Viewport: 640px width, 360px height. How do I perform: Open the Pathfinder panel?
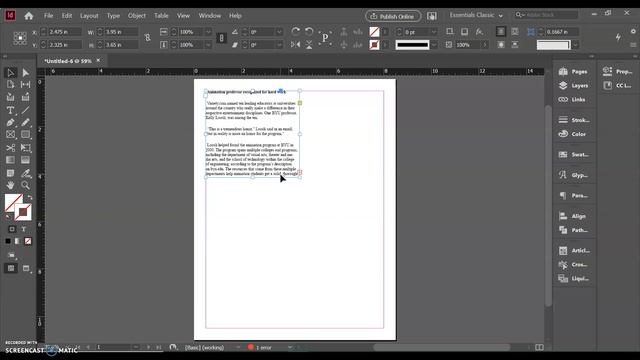point(573,230)
